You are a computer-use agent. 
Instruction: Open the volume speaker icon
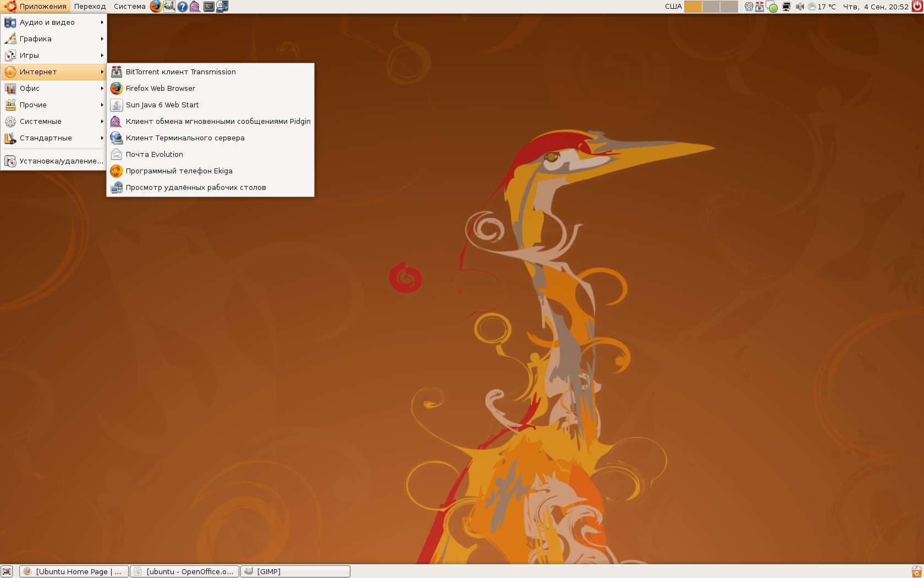800,7
